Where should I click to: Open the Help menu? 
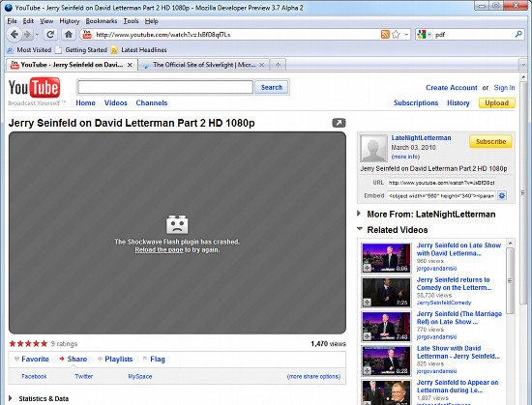[151, 21]
